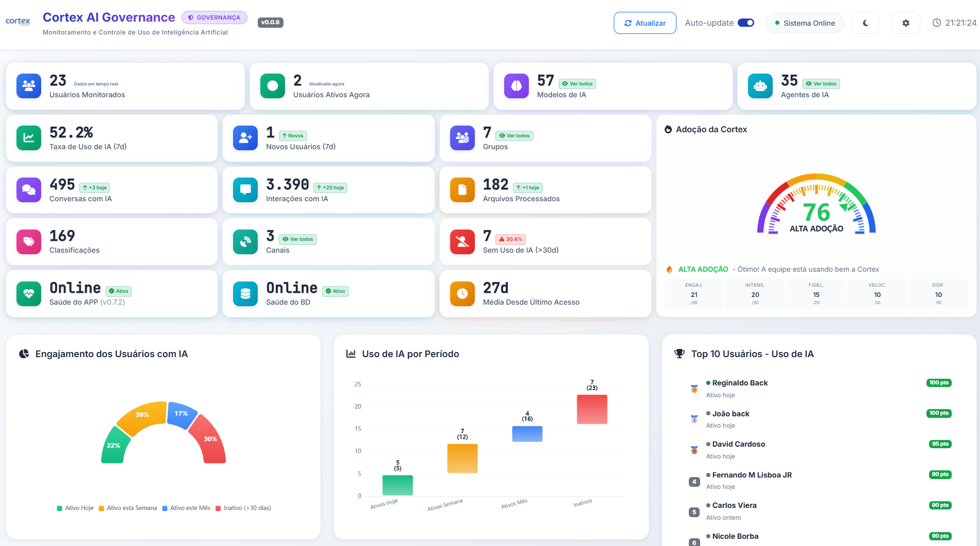This screenshot has height=546, width=980.
Task: Click the Usuários Monitorados users icon
Action: [28, 86]
